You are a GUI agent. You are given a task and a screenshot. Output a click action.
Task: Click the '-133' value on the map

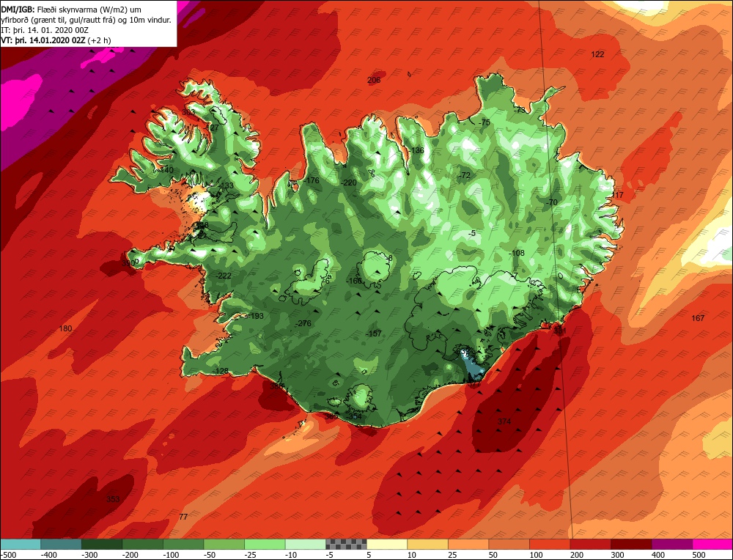point(226,185)
